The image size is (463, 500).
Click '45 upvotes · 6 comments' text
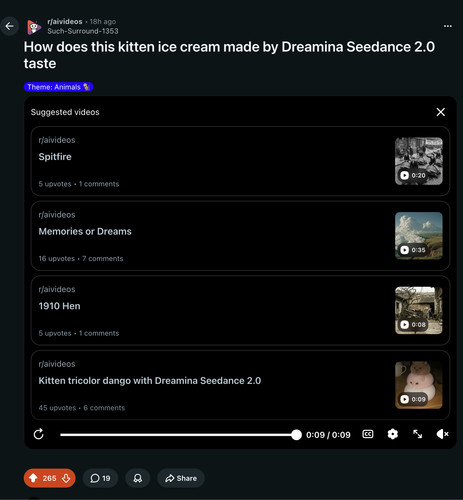[82, 408]
